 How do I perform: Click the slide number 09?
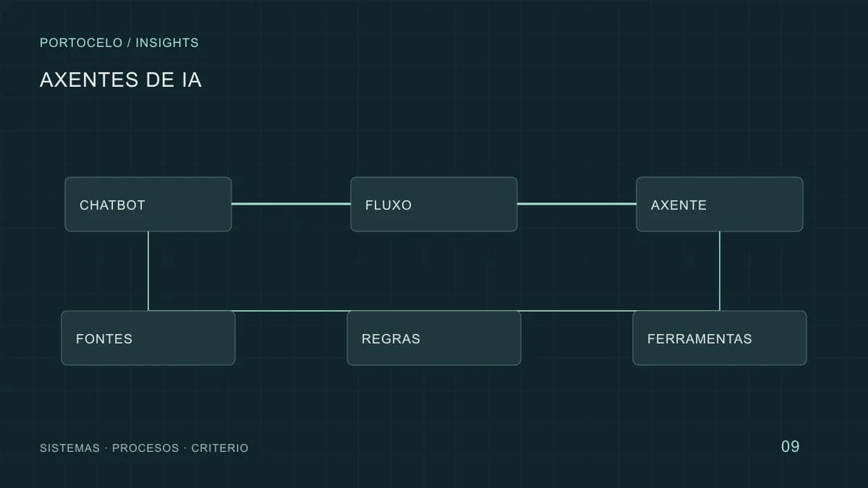[791, 447]
